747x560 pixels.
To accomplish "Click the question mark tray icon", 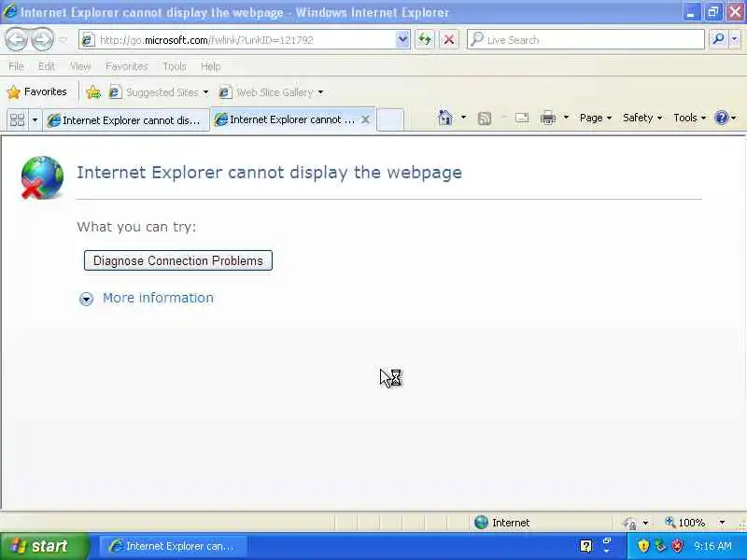I will (585, 546).
